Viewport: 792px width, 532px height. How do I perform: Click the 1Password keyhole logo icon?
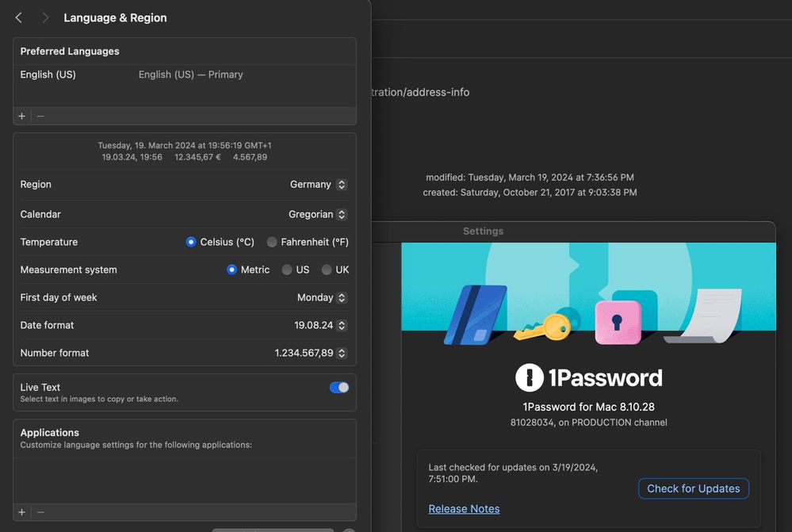pyautogui.click(x=529, y=377)
